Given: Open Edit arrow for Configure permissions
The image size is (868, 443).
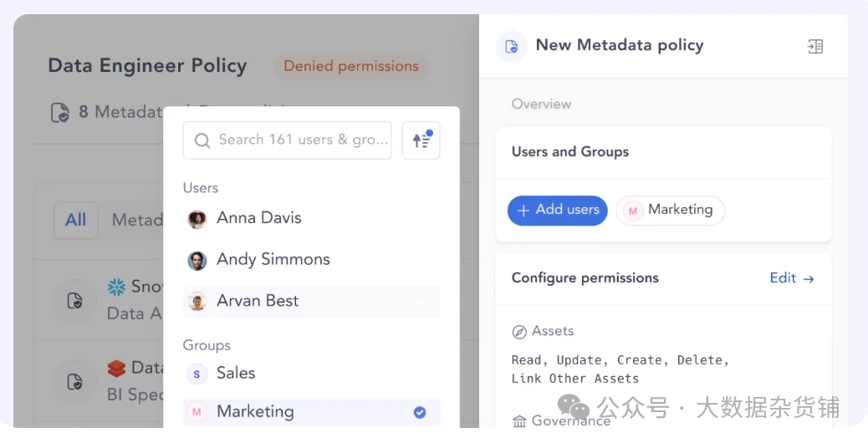Looking at the screenshot, I should 791,278.
